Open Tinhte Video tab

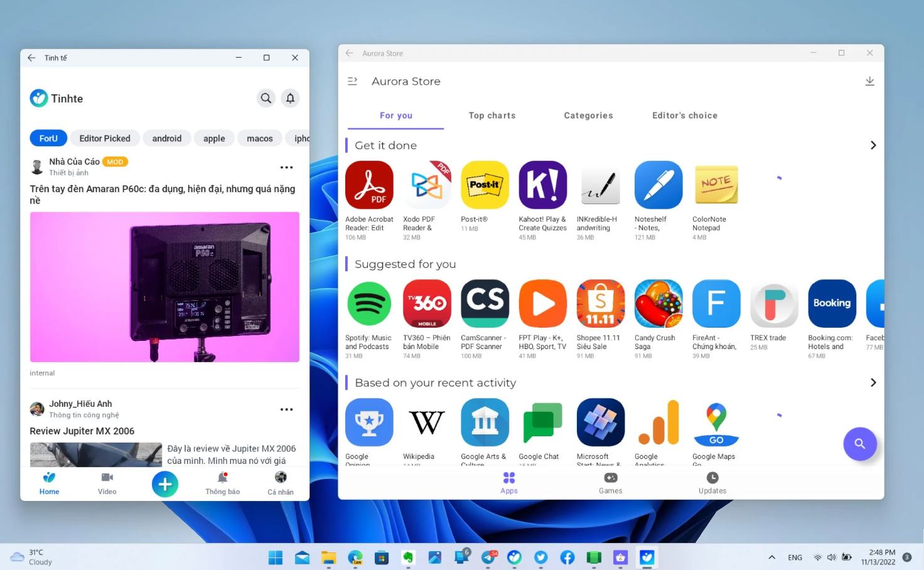click(x=107, y=483)
